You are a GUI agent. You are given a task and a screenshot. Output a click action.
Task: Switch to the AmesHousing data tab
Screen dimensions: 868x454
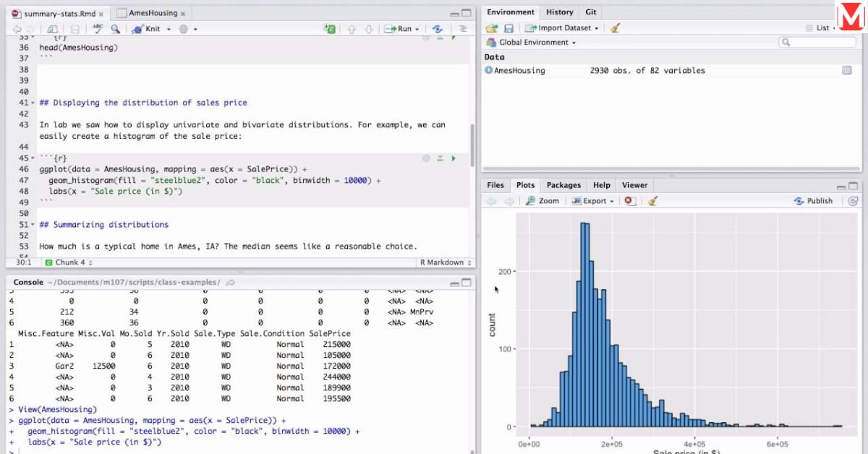[x=152, y=13]
